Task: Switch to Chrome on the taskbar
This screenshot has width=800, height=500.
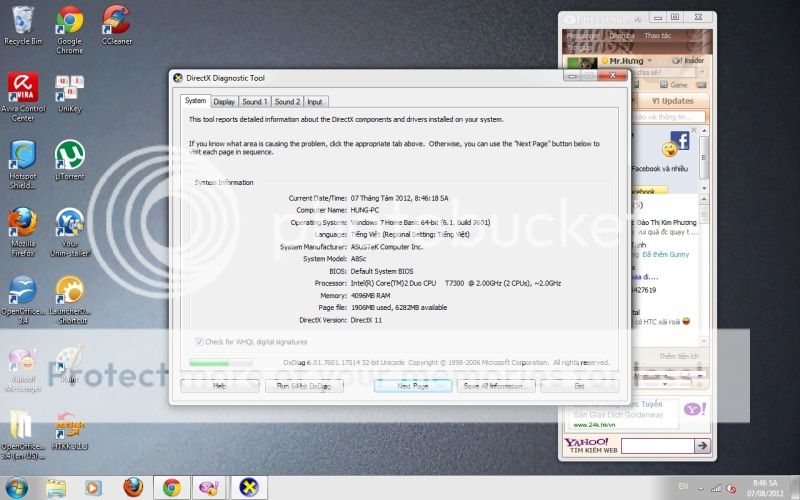Action: pyautogui.click(x=172, y=488)
